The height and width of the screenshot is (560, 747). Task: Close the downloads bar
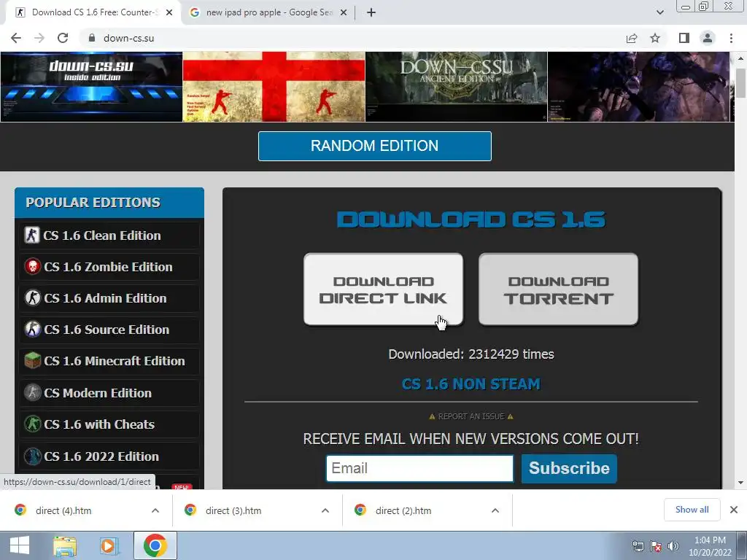point(734,510)
